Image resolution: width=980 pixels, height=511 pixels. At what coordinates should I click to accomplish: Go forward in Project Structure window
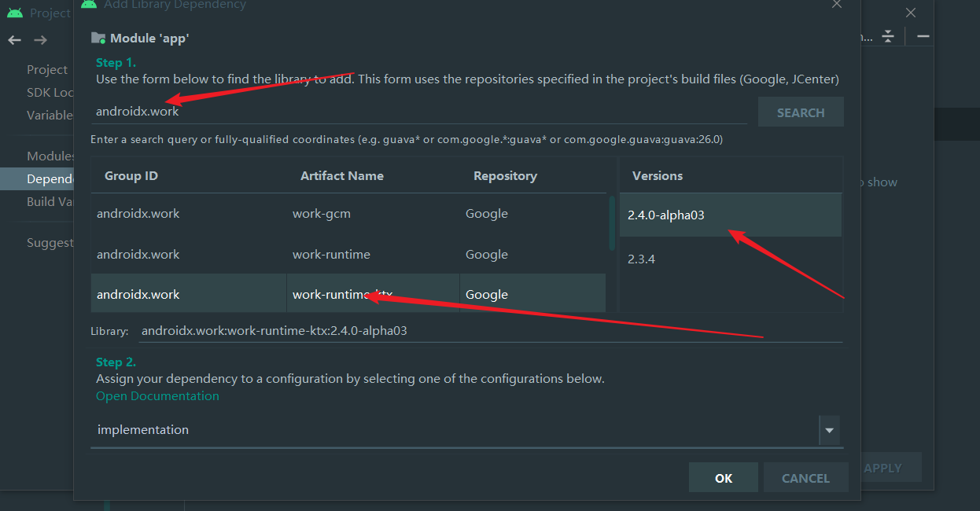(x=41, y=40)
